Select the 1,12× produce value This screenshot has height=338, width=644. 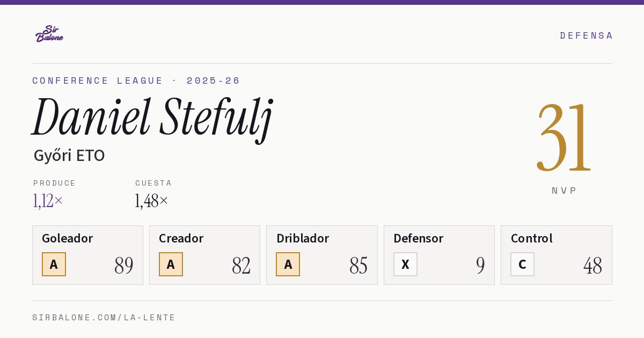(x=48, y=201)
